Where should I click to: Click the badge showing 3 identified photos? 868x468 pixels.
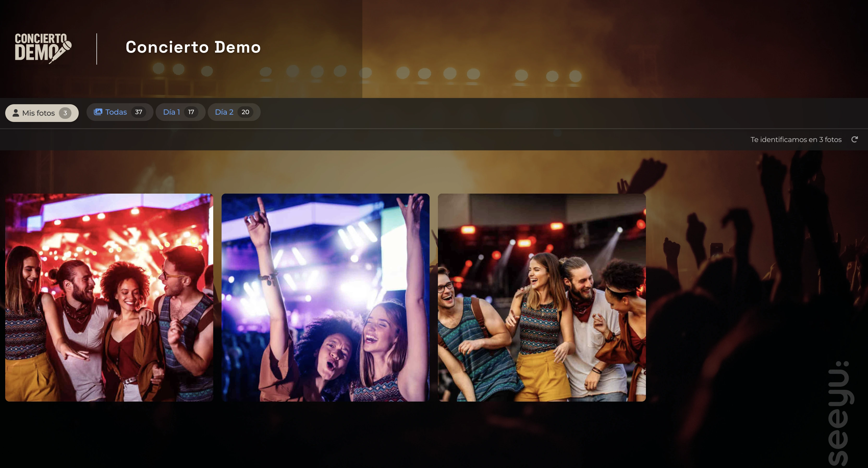[x=65, y=113]
